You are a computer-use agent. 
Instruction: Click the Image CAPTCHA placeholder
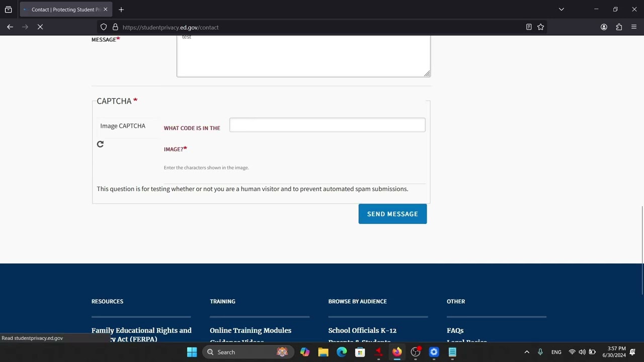click(x=123, y=126)
